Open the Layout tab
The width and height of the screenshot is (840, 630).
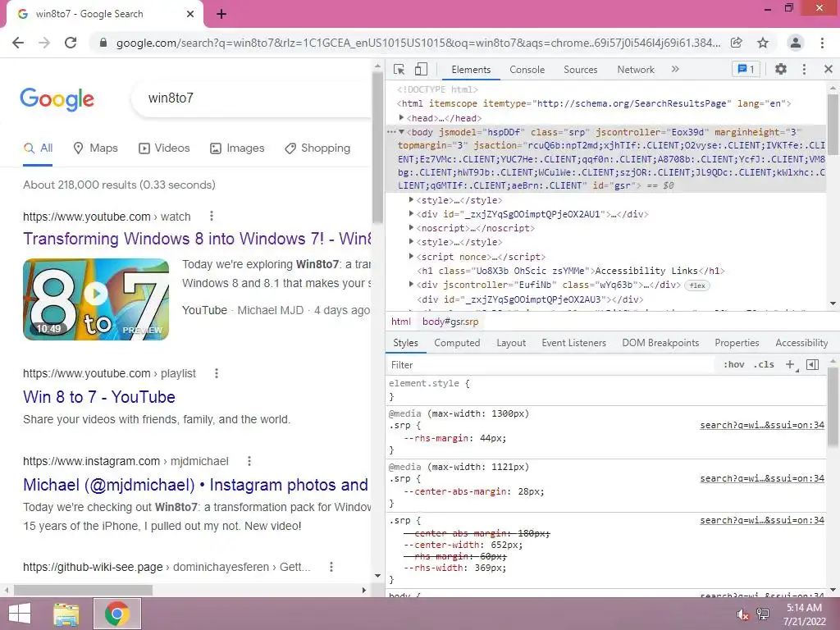511,343
